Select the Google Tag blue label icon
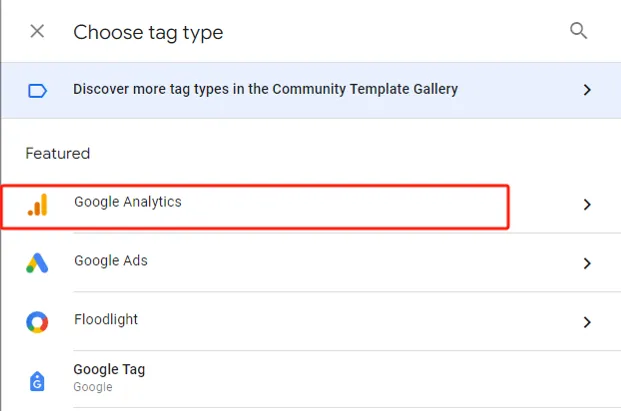The image size is (621, 411). point(37,381)
